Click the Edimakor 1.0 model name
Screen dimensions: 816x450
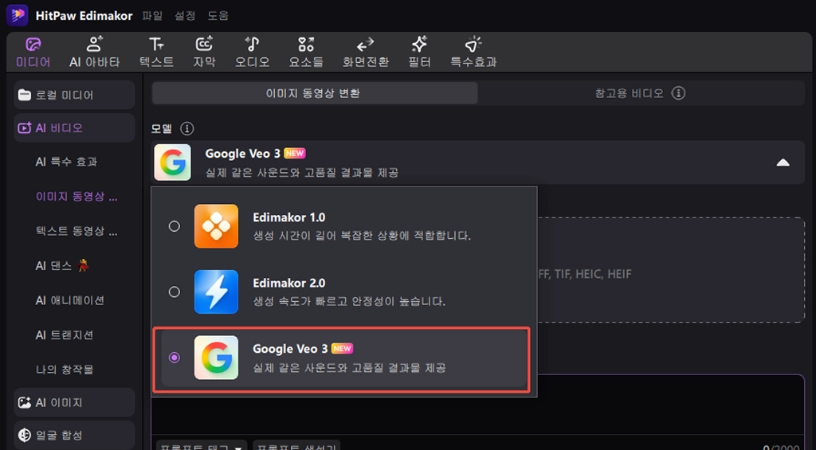(x=289, y=217)
